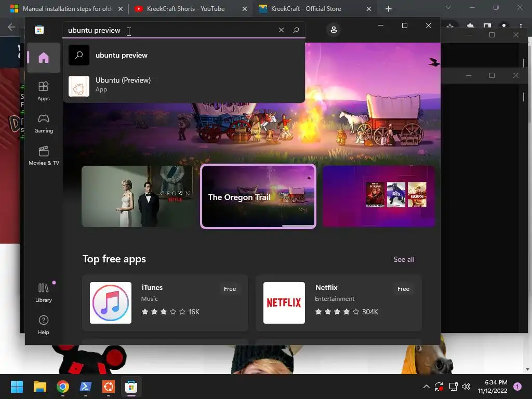Switch to KreekCraft Shorts - YouTube tab
This screenshot has width=532, height=399.
click(185, 9)
